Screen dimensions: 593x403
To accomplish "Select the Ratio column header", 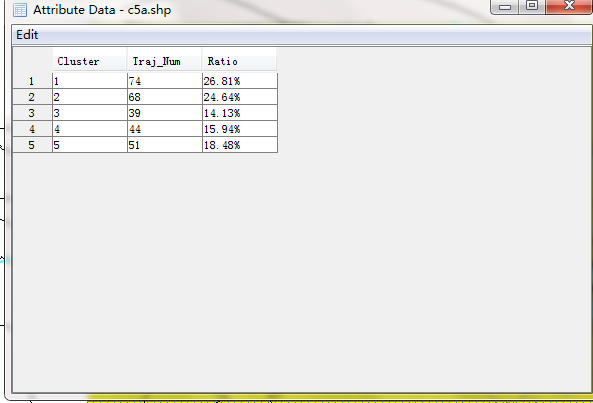I will [x=239, y=60].
